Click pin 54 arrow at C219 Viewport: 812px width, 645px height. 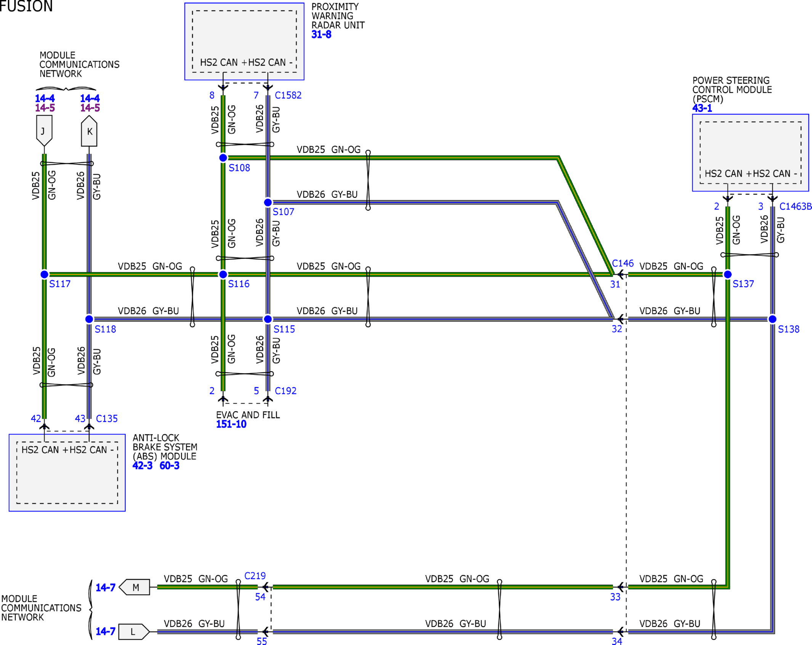tap(265, 587)
